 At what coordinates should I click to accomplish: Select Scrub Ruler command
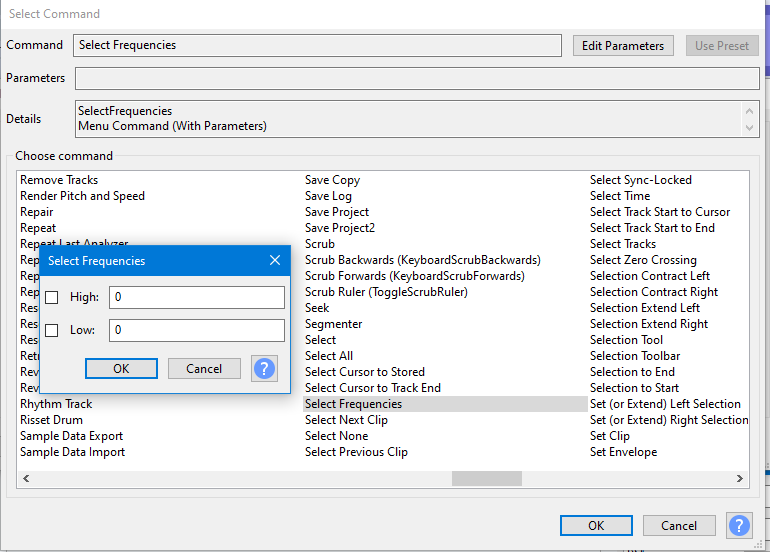[386, 292]
